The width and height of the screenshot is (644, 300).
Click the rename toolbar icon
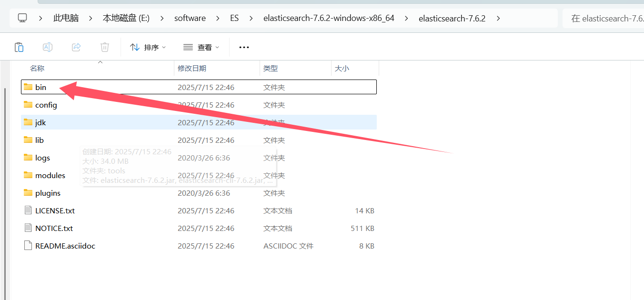pos(48,47)
